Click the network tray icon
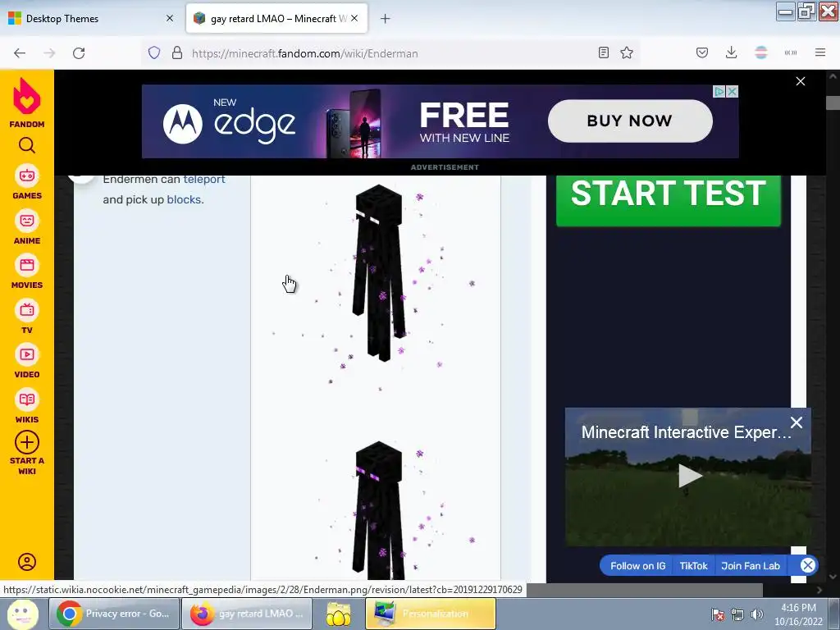The height and width of the screenshot is (630, 840). coord(737,614)
